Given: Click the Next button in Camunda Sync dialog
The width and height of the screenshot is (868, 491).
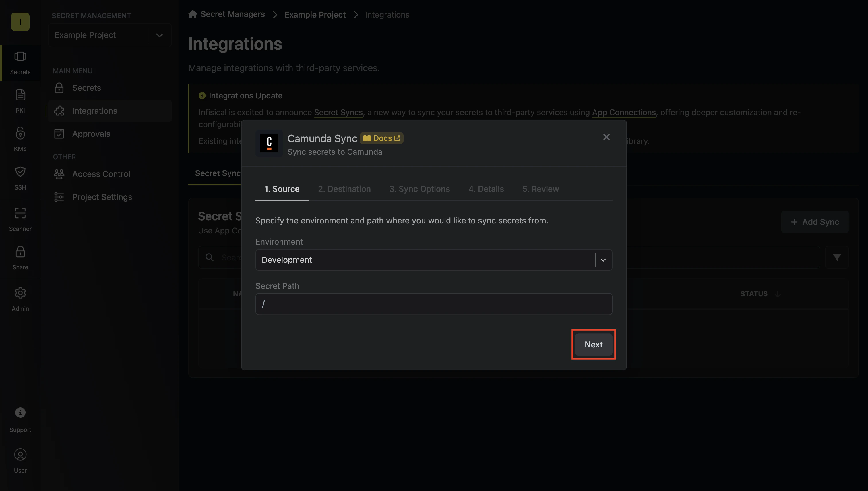Looking at the screenshot, I should click(593, 344).
